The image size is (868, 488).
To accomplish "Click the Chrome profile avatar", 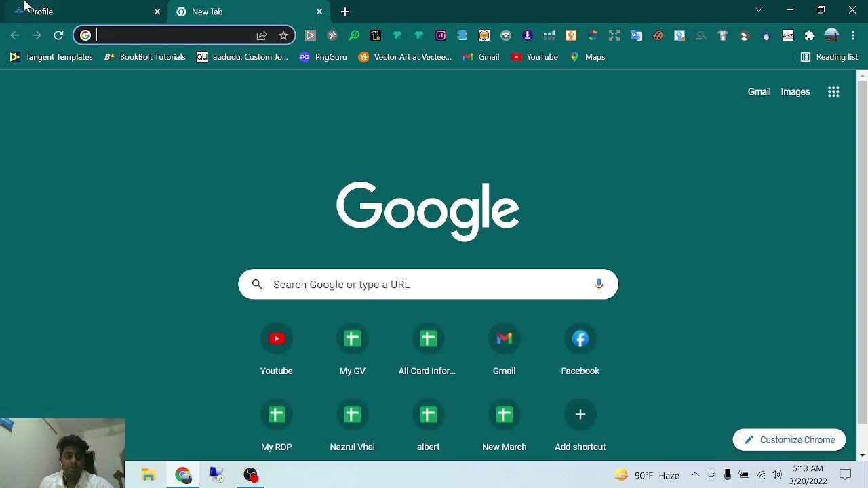I will (831, 35).
